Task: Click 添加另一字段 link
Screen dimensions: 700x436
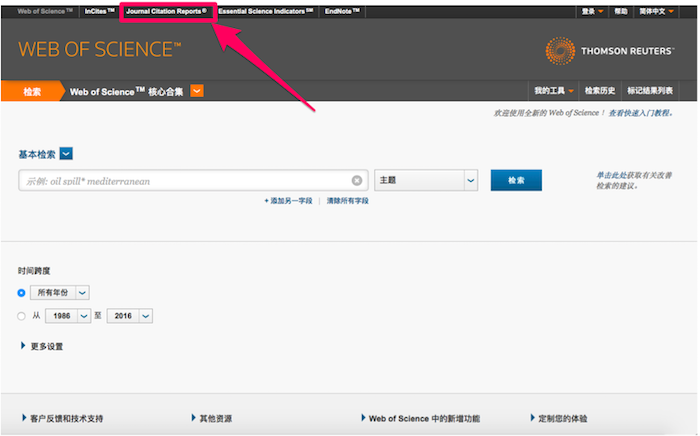Action: coord(289,201)
